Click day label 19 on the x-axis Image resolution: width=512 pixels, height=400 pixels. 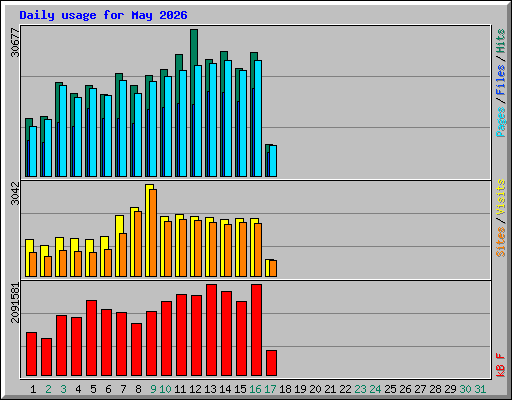[x=300, y=389]
